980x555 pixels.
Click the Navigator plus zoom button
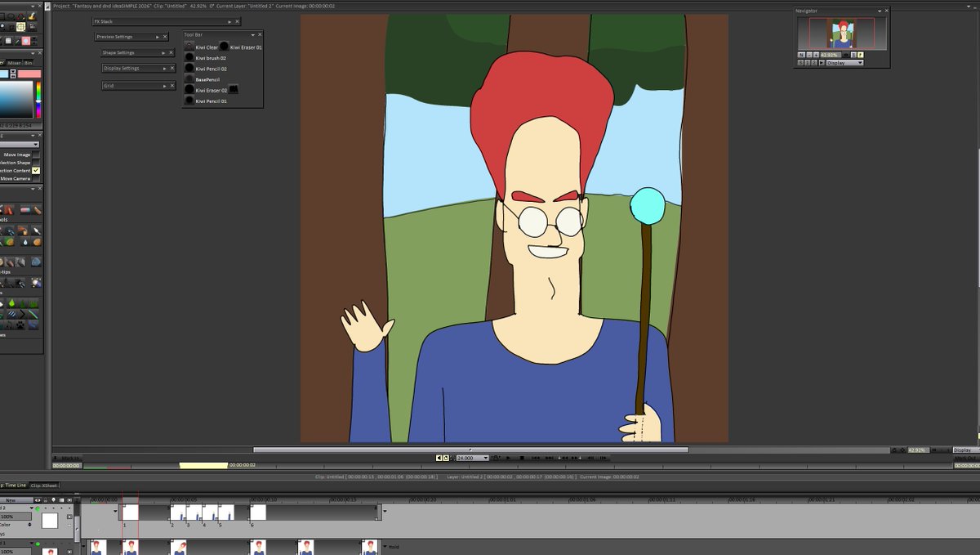click(816, 55)
